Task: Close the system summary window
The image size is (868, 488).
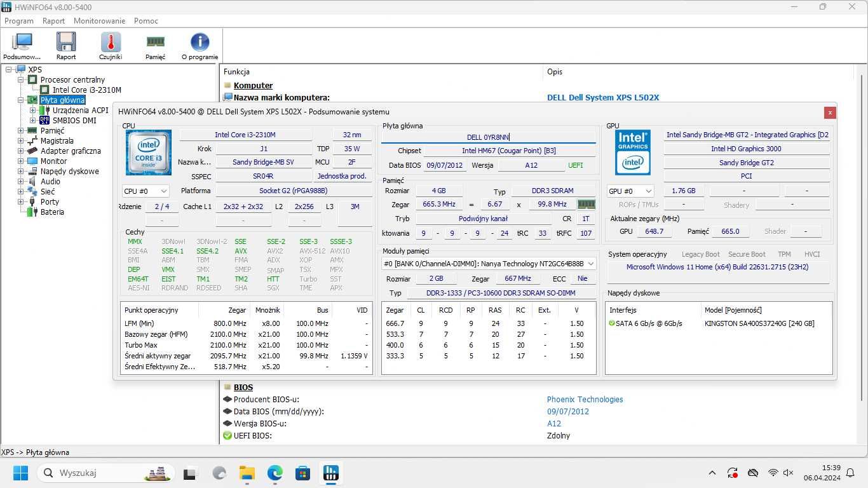Action: coord(830,112)
